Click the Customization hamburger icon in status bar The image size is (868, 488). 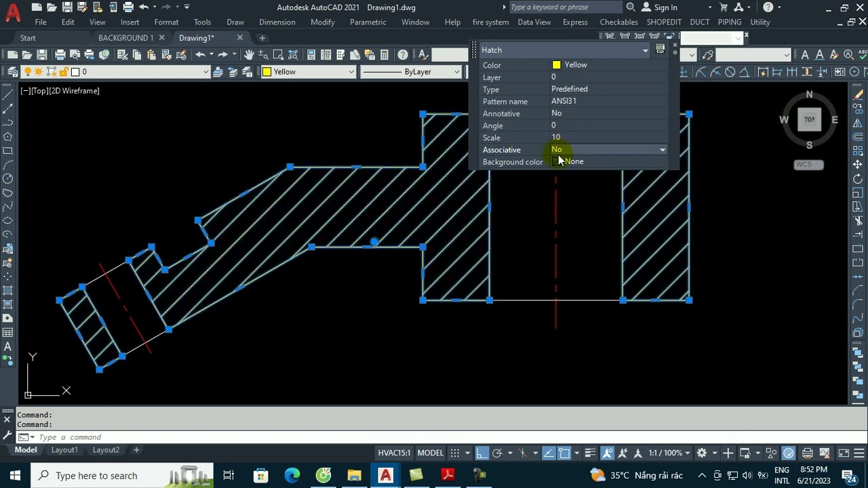point(858,453)
